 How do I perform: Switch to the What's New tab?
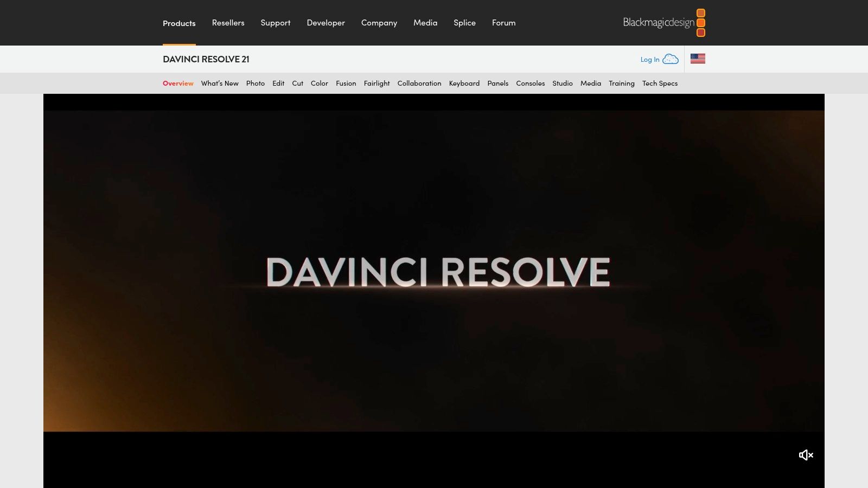[220, 83]
